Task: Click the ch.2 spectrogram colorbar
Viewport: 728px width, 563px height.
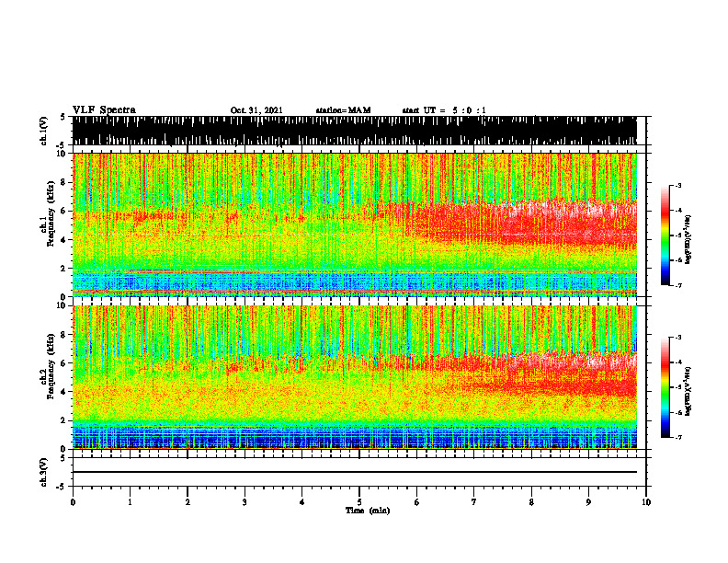Action: 665,387
